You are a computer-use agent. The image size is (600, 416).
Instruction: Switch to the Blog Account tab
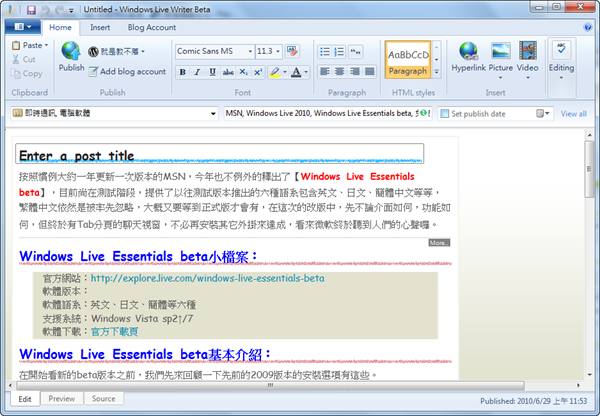152,28
